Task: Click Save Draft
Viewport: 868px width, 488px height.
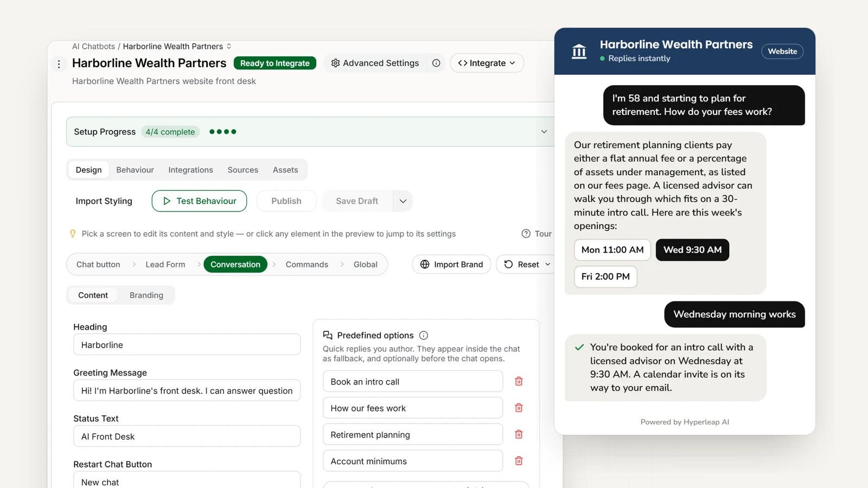Action: (357, 201)
